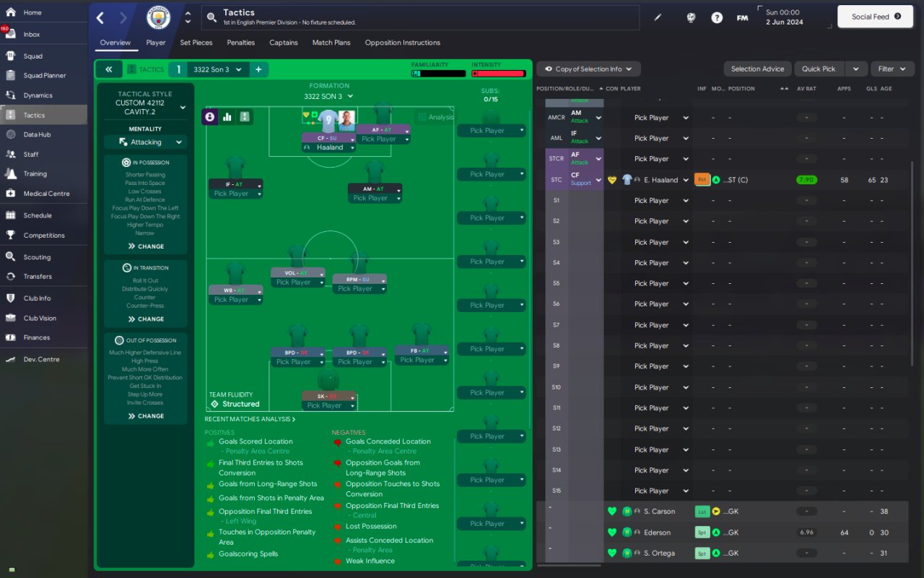This screenshot has width=924, height=578.
Task: Change the In Transition instructions
Action: point(146,319)
